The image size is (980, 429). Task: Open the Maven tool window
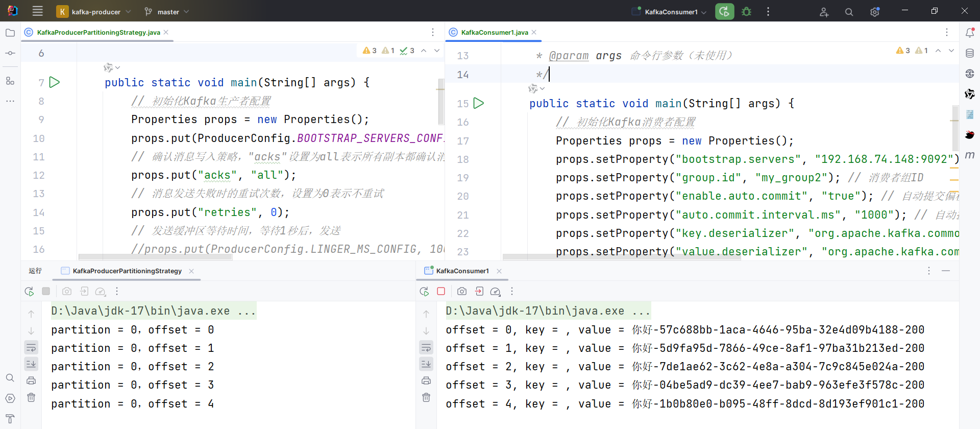(970, 155)
